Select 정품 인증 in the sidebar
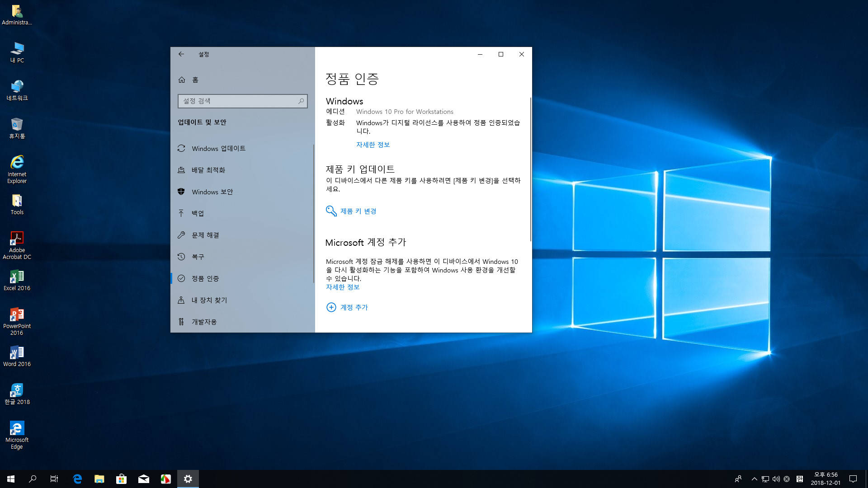868x488 pixels. (x=242, y=278)
